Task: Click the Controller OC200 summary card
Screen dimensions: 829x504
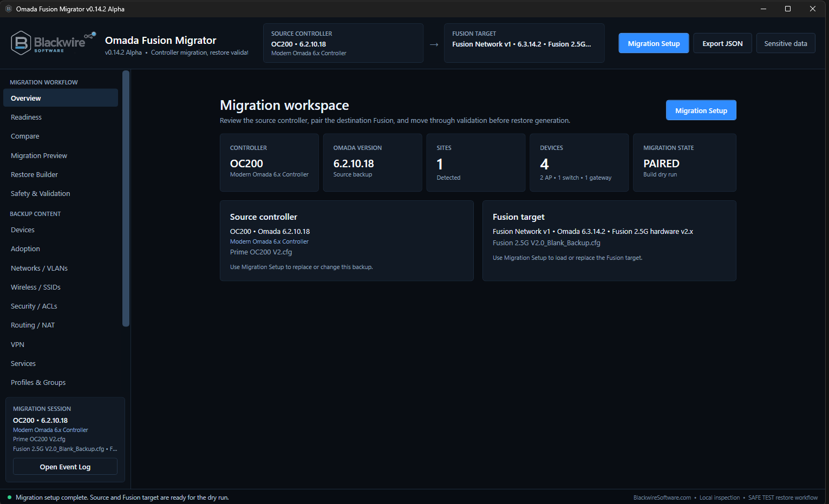Action: (x=269, y=162)
